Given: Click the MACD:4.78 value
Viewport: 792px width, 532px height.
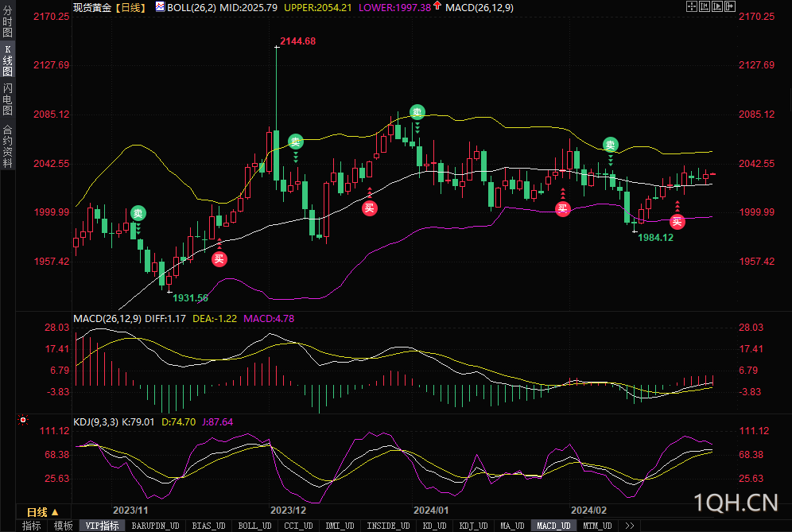Looking at the screenshot, I should pos(269,319).
